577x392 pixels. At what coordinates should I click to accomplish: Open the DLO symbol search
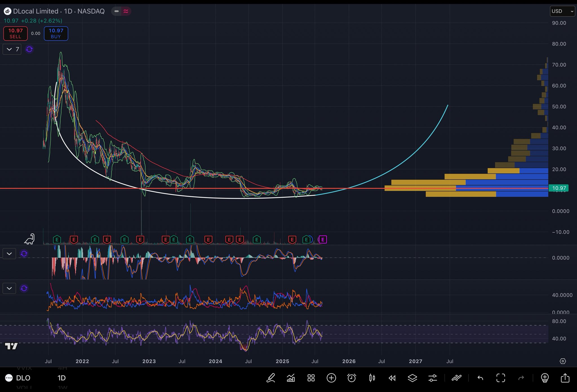pyautogui.click(x=23, y=378)
